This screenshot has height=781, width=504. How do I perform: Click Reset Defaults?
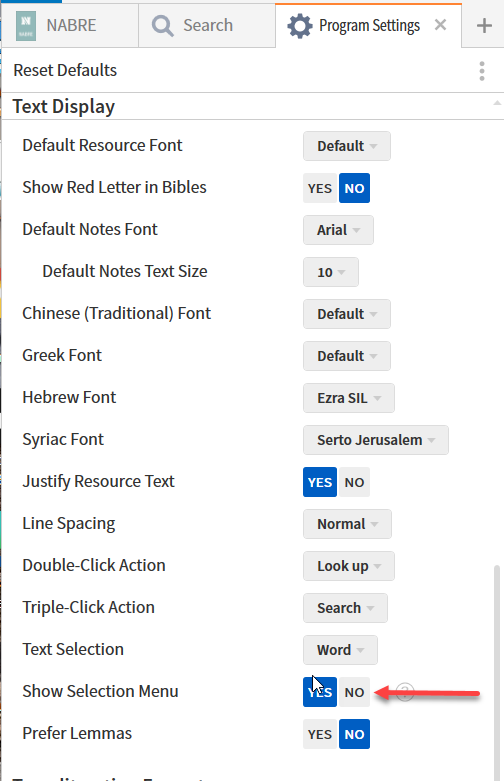click(x=65, y=70)
